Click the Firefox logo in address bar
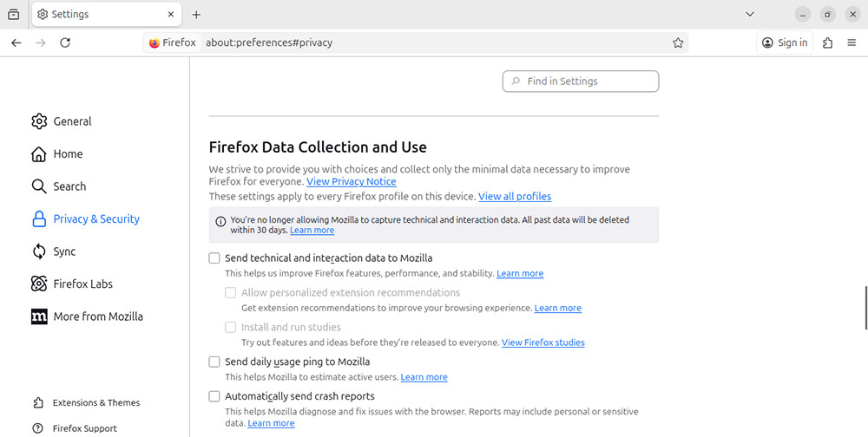This screenshot has width=868, height=437. pos(154,42)
